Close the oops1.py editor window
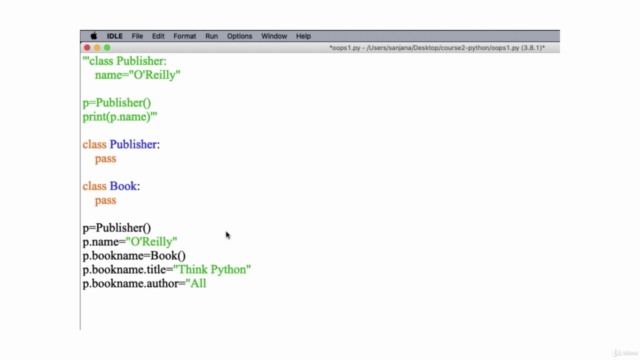 coord(87,48)
